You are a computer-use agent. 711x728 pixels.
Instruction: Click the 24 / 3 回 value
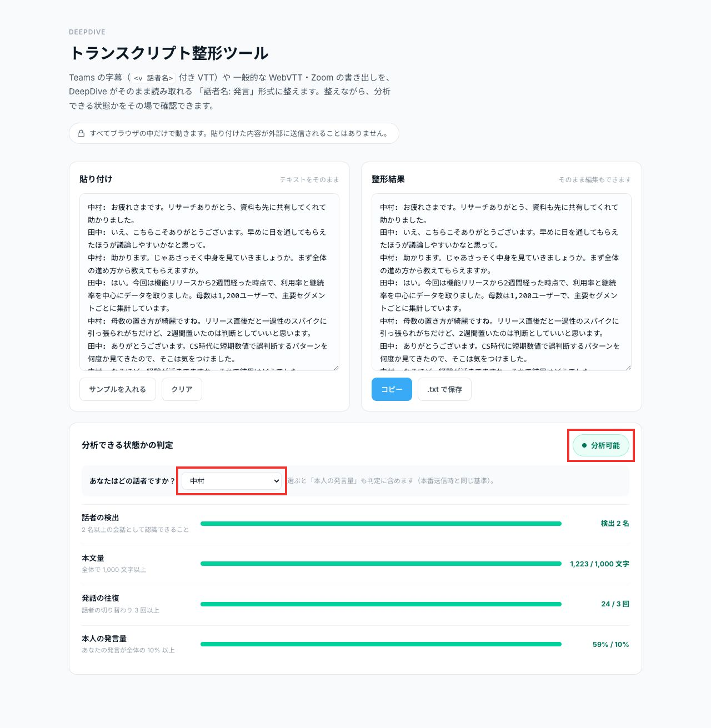click(615, 604)
